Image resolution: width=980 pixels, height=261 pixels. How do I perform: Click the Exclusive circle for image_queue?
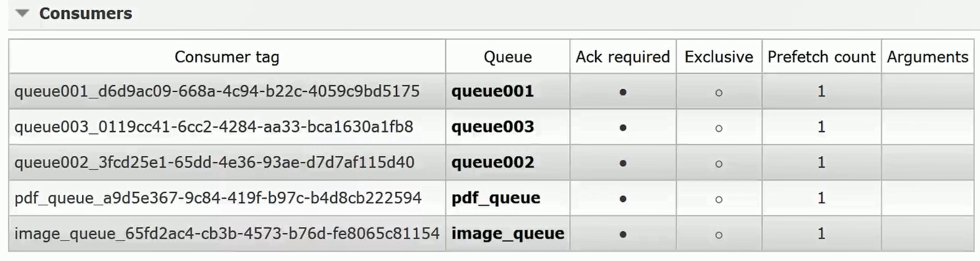pyautogui.click(x=718, y=235)
